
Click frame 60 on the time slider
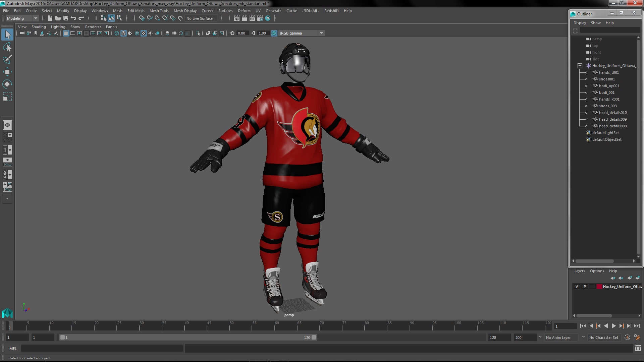tap(277, 326)
